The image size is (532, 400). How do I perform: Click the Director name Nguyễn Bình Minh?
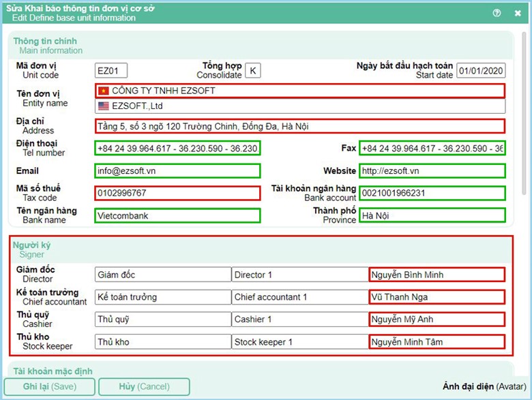coord(437,275)
